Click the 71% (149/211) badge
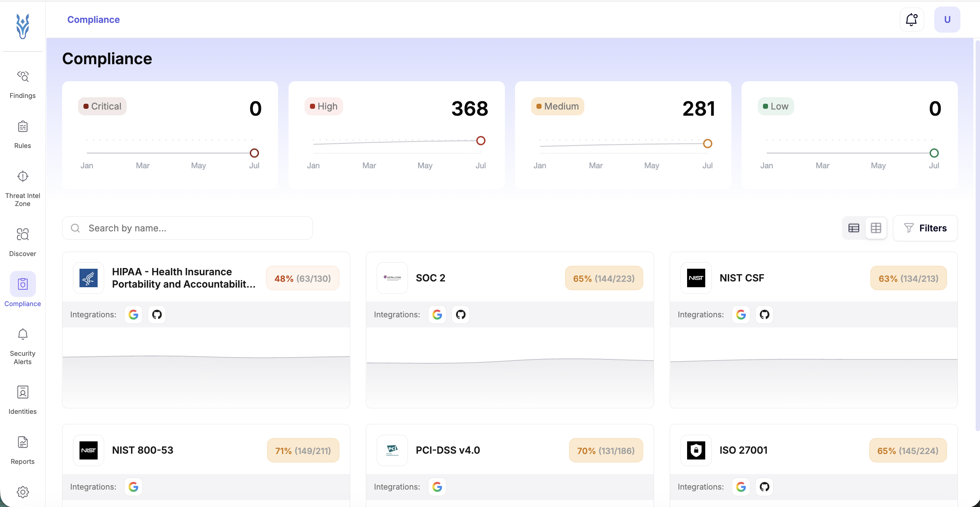Viewport: 980px width, 507px height. tap(303, 450)
